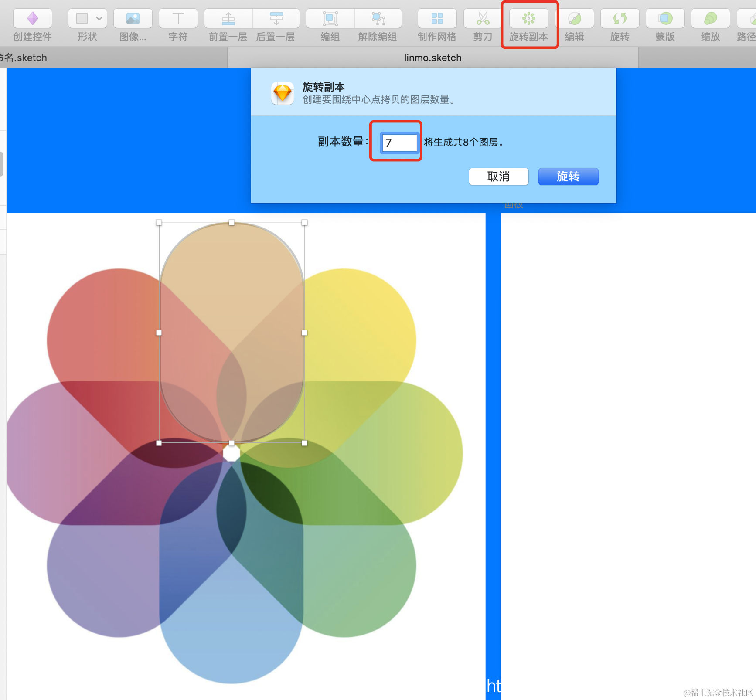Switch to the linmo.sketch document tab
This screenshot has height=700, width=756.
click(x=433, y=58)
